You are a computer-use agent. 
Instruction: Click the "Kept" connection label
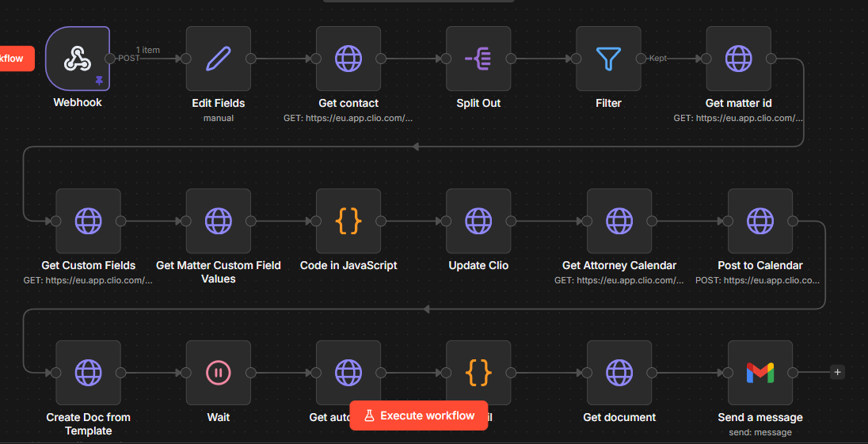(657, 58)
